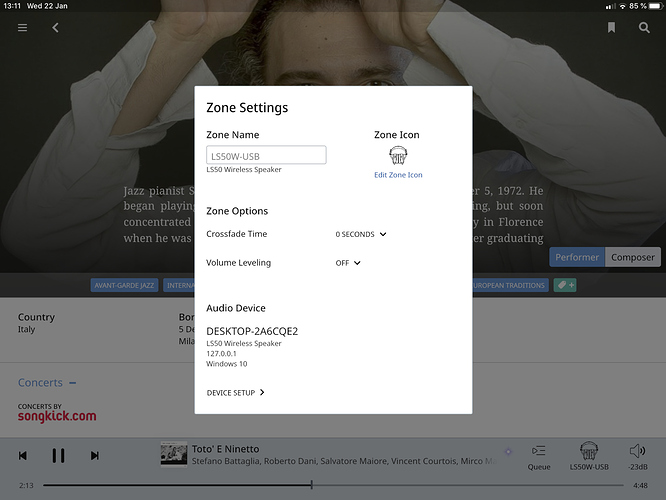Click the Toto' E Ninetto track title
This screenshot has width=666, height=500.
[x=225, y=449]
